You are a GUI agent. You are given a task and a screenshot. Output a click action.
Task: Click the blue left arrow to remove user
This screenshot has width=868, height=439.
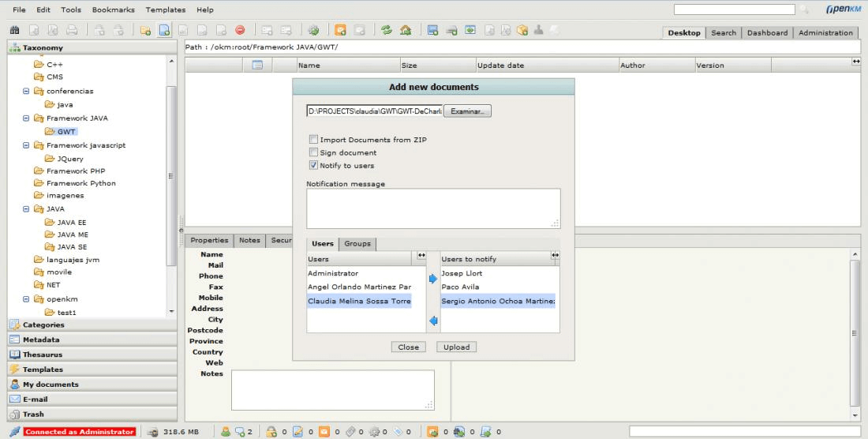coord(433,321)
